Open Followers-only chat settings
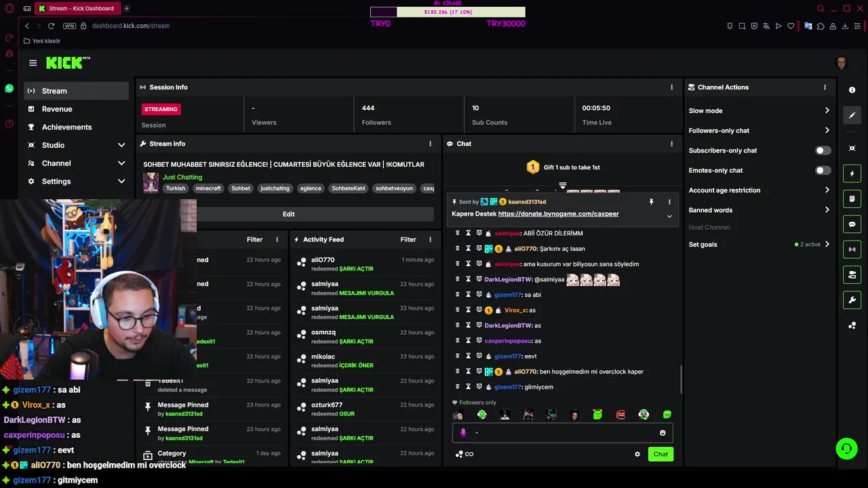 coord(759,131)
